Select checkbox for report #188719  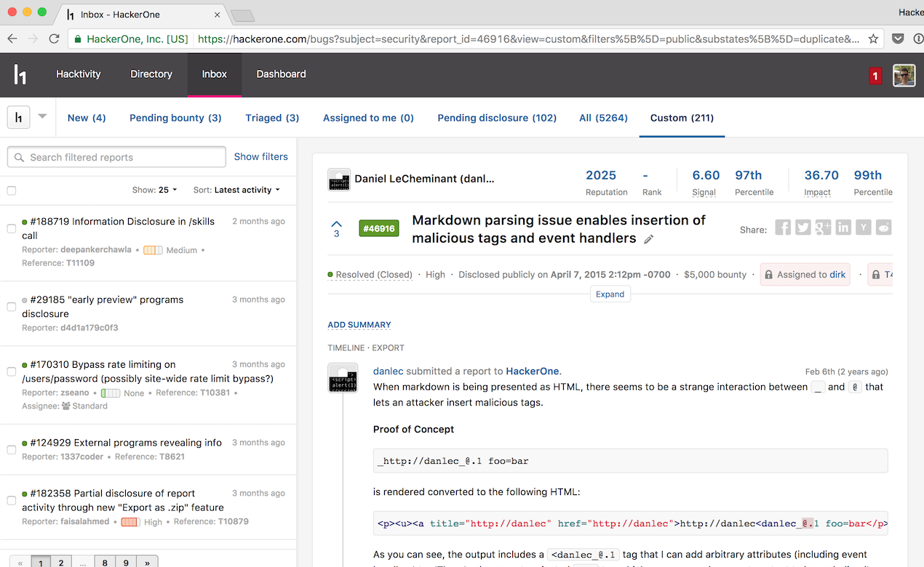pyautogui.click(x=12, y=228)
